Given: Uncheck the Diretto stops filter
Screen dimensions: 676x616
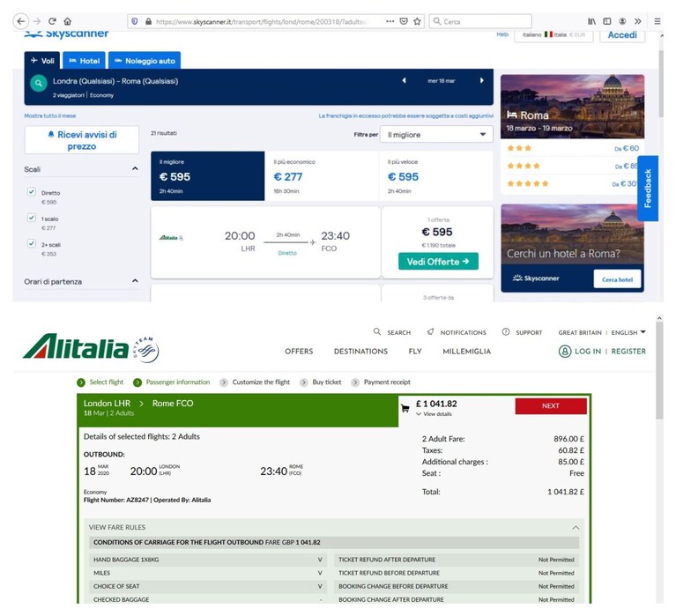Looking at the screenshot, I should click(31, 191).
